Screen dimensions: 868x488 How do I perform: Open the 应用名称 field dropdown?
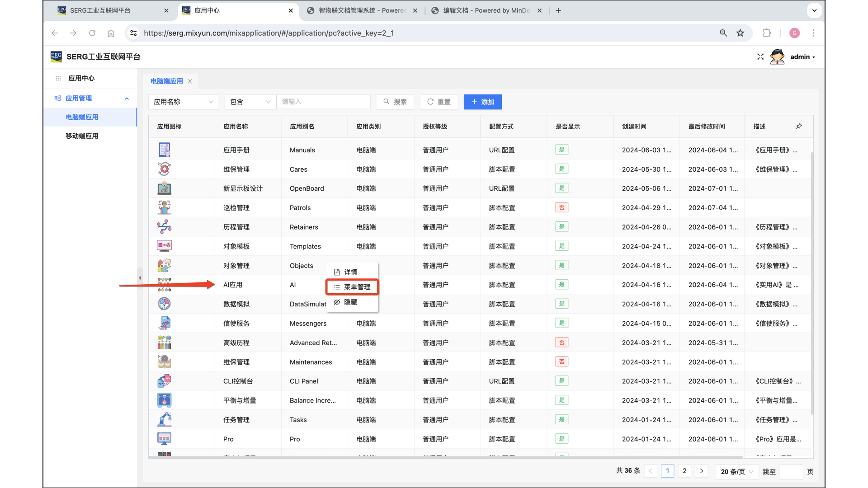(x=183, y=102)
